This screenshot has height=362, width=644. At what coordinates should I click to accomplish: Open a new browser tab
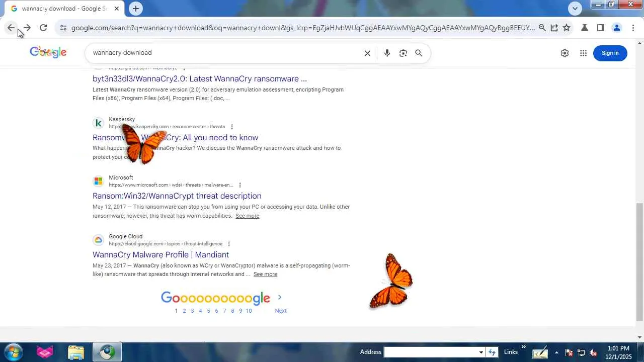coord(135,8)
